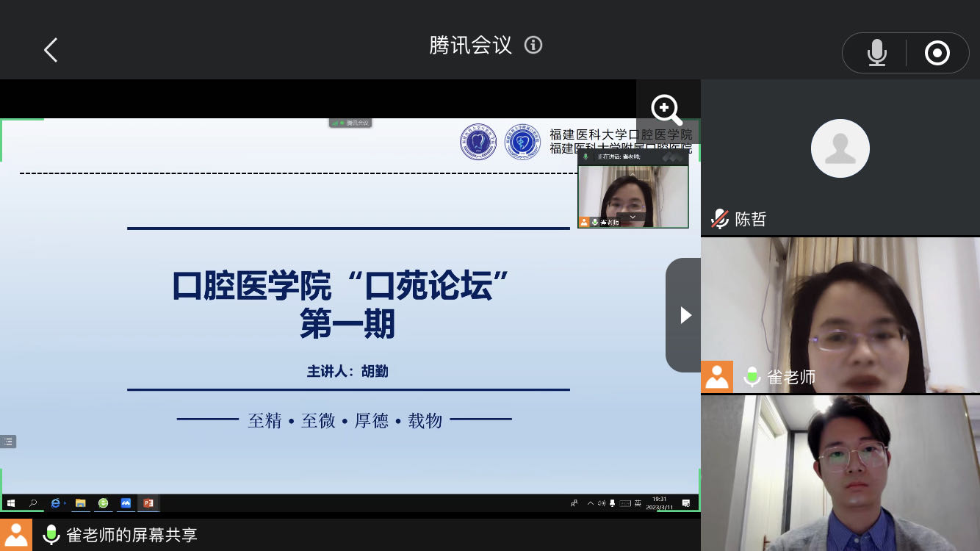Click the keyboard icon in shared system tray
The height and width of the screenshot is (551, 980).
pos(624,503)
